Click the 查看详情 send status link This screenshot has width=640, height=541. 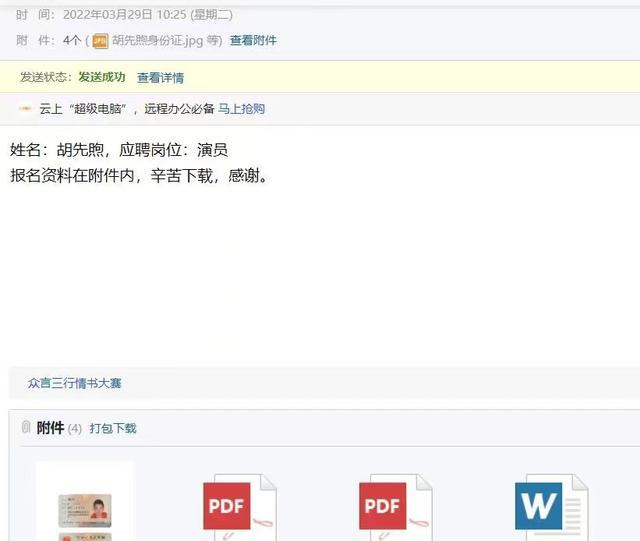[x=160, y=78]
